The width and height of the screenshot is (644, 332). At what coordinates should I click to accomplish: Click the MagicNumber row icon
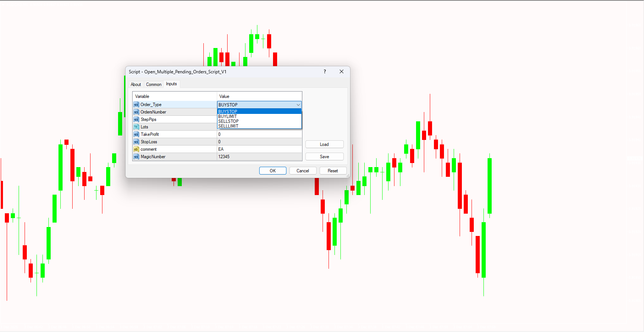[x=136, y=157]
